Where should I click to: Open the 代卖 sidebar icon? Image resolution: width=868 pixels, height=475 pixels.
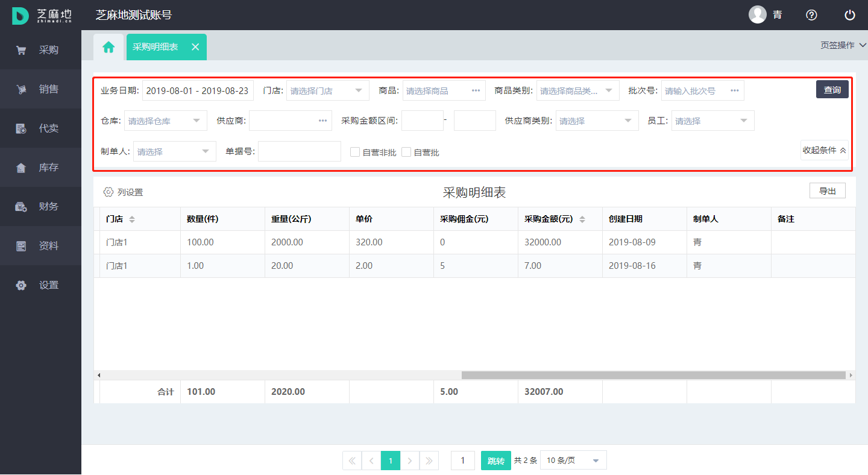[x=21, y=128]
